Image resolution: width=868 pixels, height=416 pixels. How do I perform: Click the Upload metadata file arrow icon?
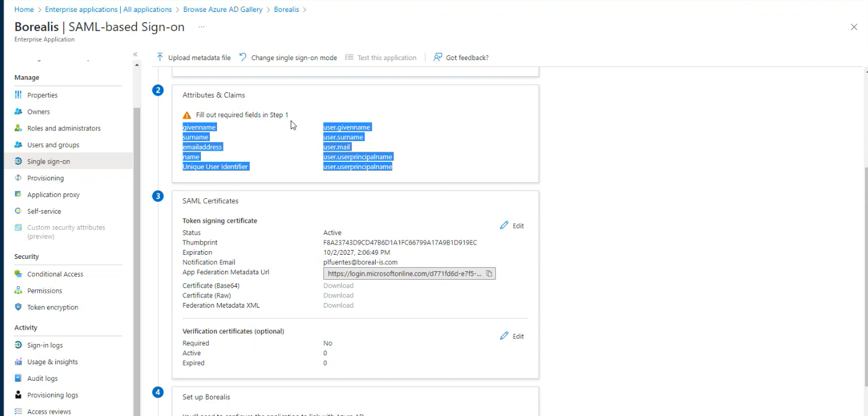coord(160,57)
